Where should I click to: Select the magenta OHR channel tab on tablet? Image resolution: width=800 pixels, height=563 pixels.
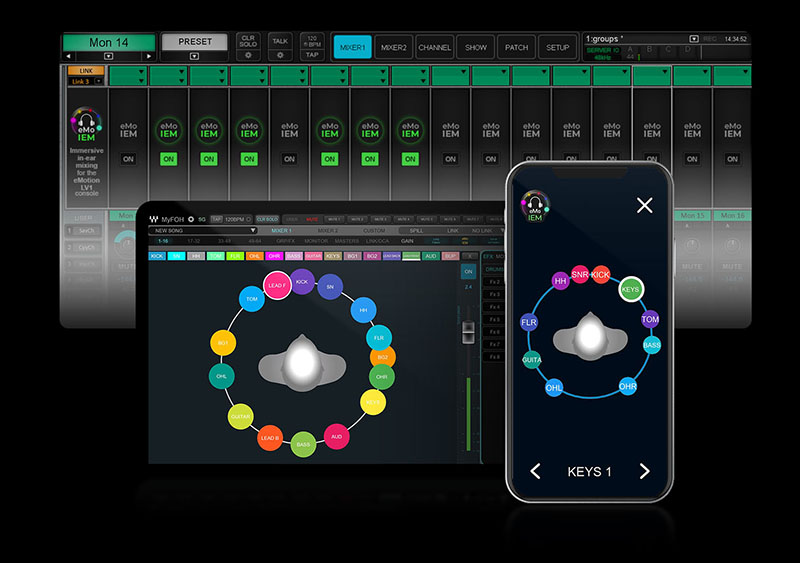(274, 256)
